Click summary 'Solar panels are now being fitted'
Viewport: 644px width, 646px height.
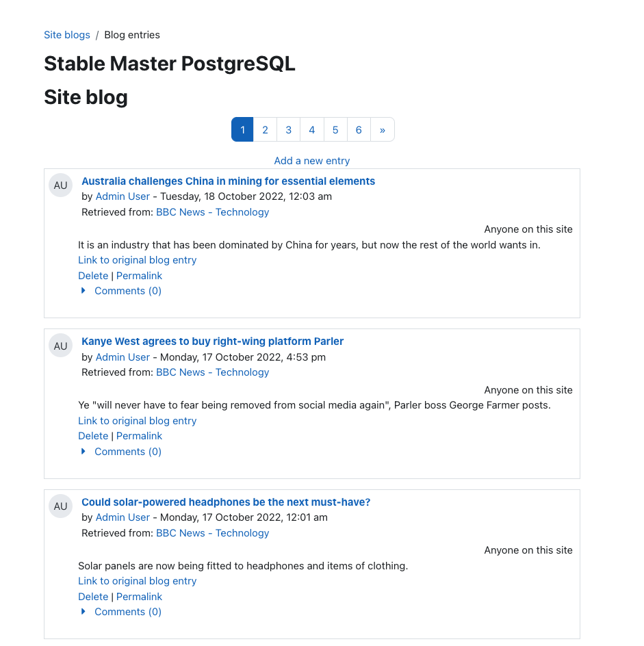point(243,566)
